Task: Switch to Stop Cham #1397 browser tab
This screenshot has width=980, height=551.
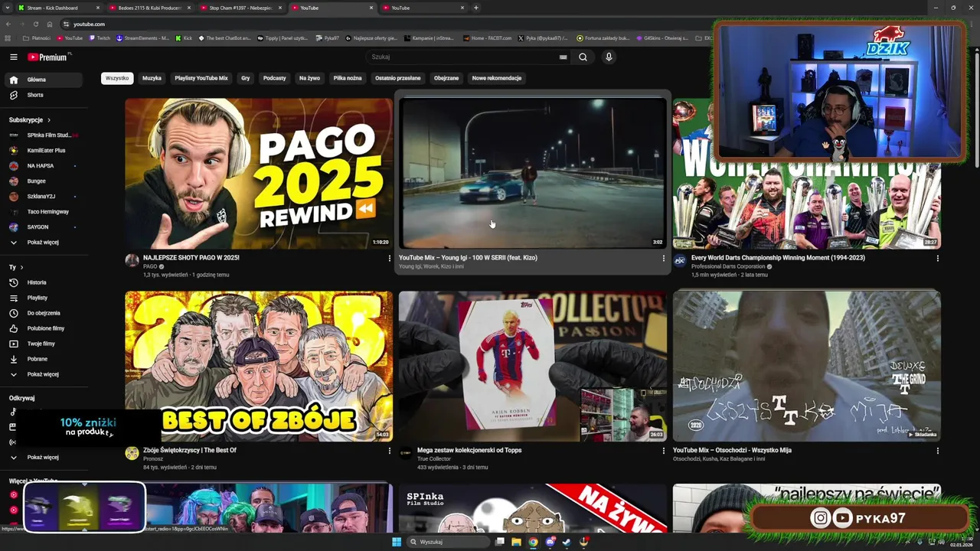Action: pyautogui.click(x=240, y=8)
